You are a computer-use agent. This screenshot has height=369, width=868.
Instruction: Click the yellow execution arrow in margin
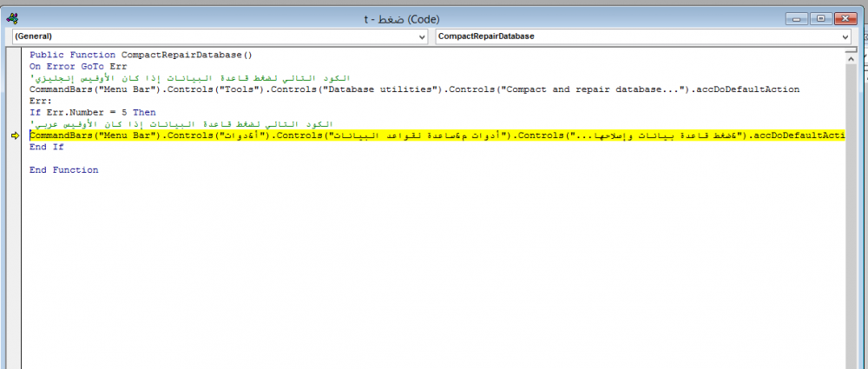[x=15, y=136]
